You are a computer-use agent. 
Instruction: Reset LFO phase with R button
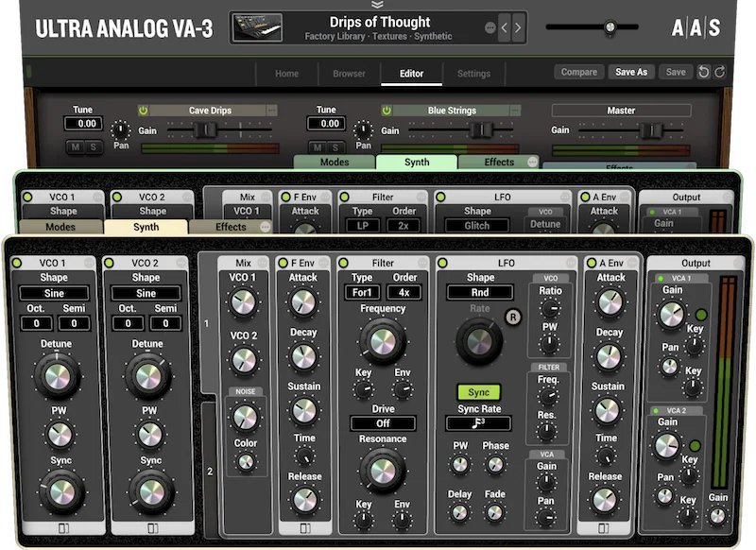click(x=512, y=318)
